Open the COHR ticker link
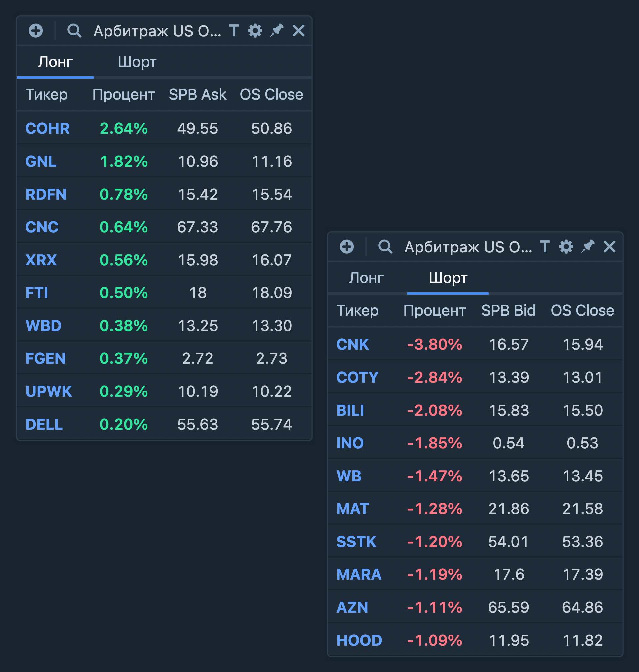The height and width of the screenshot is (672, 639). click(47, 128)
